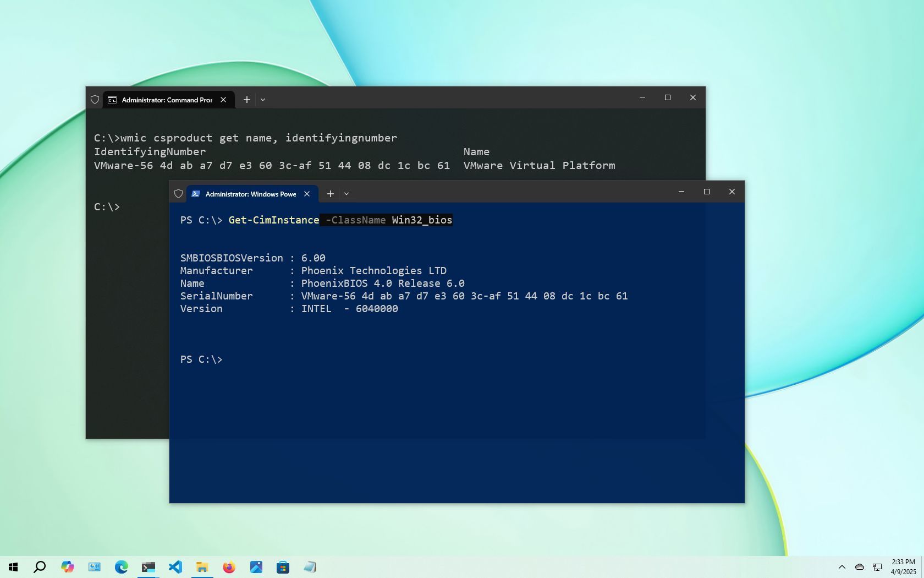The width and height of the screenshot is (924, 578).
Task: Click the shield icon on the Command Prompt tab
Action: (95, 100)
